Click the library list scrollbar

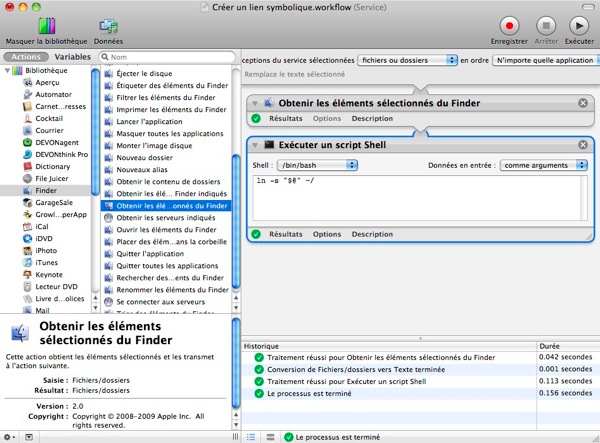[95, 132]
